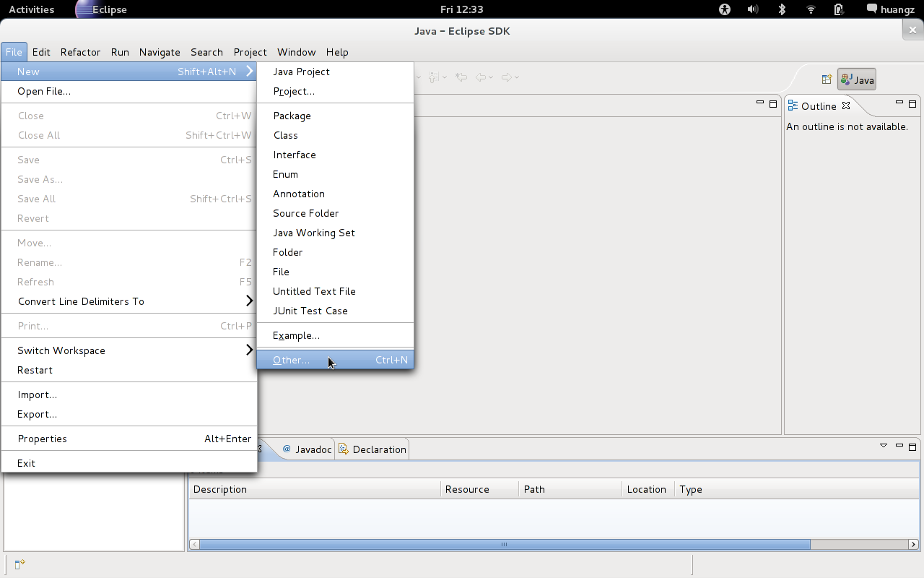
Task: Close the Outline view with its X
Action: [x=846, y=105]
